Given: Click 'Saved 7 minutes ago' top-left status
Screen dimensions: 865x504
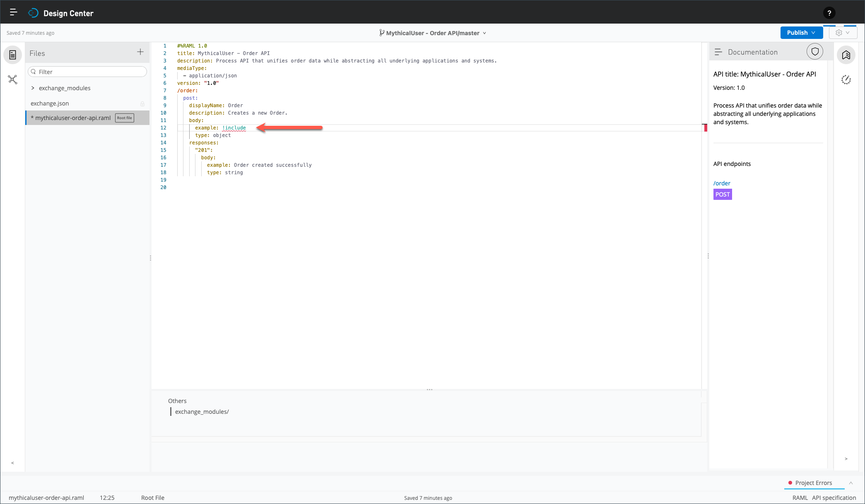Looking at the screenshot, I should [x=30, y=33].
